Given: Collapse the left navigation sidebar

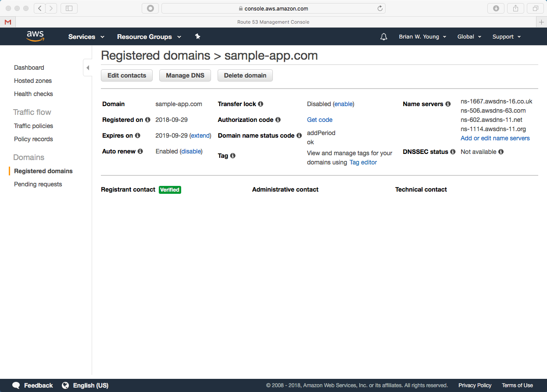Looking at the screenshot, I should [x=88, y=68].
